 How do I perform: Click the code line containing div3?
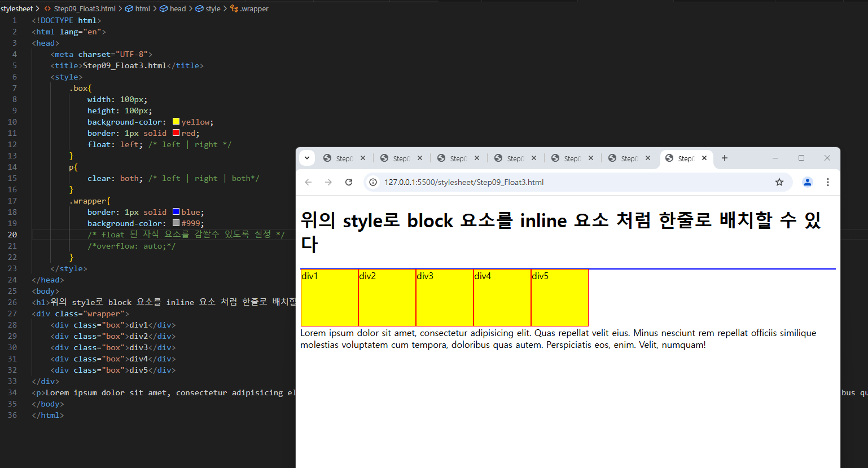click(x=113, y=347)
